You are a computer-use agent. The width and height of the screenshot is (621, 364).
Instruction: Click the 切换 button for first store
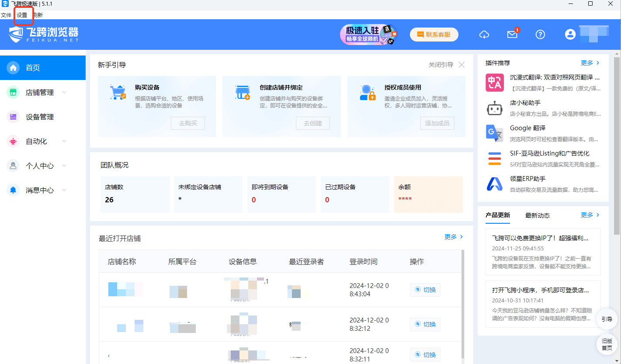pos(425,290)
